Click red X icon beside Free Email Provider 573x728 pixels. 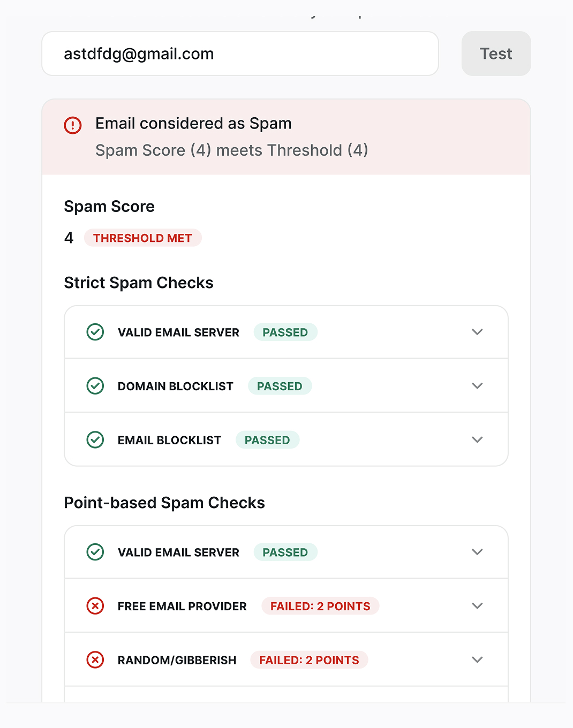coord(95,606)
